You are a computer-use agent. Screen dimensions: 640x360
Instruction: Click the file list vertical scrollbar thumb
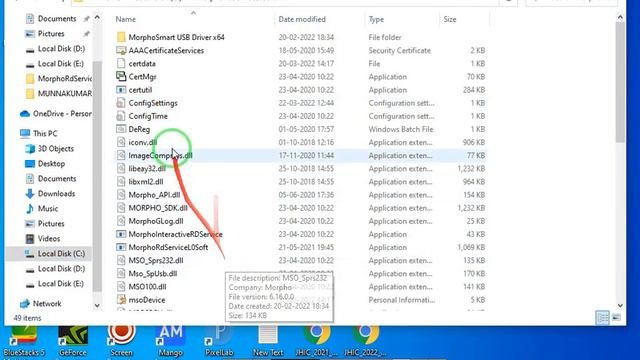tap(620, 82)
